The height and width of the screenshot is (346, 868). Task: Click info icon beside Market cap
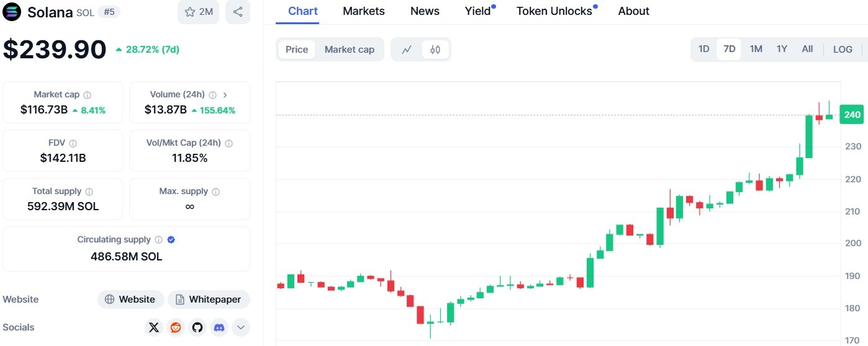click(x=88, y=95)
